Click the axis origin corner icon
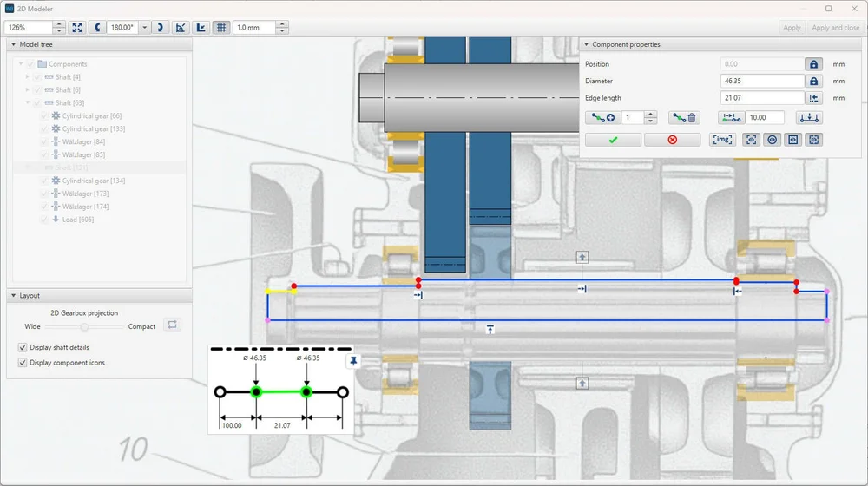This screenshot has width=868, height=486. 201,27
